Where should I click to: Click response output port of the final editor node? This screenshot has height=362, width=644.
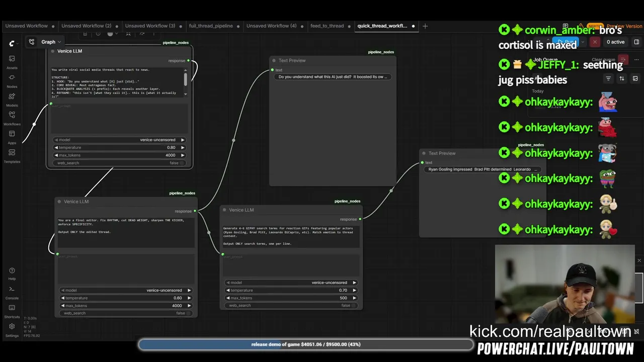coord(195,211)
